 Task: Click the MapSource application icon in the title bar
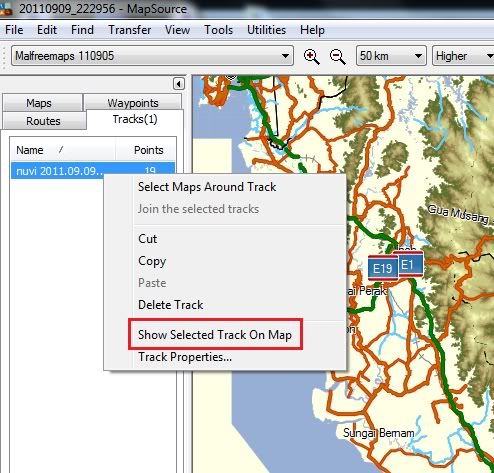click(6, 9)
